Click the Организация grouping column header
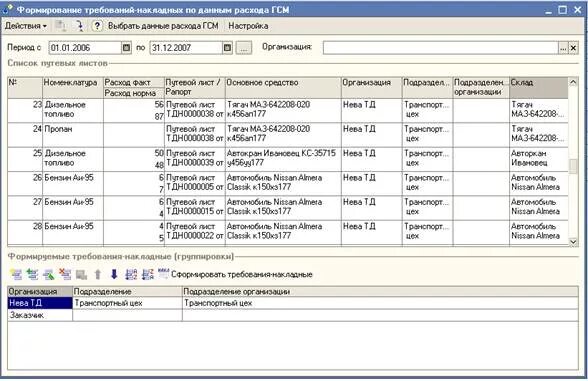Viewport: 588px width, 381px height. pyautogui.click(x=40, y=291)
